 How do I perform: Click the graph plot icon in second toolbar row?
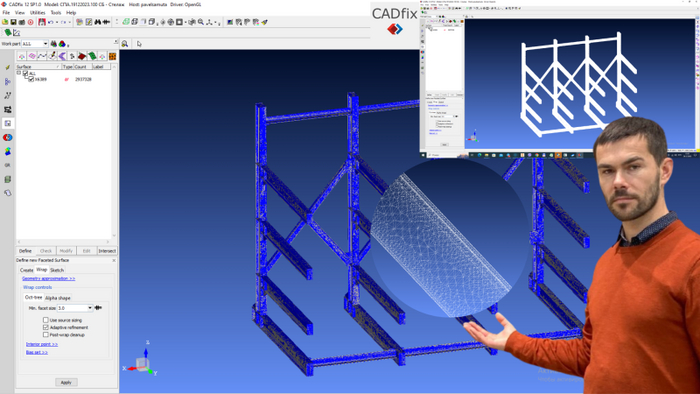[x=17, y=33]
